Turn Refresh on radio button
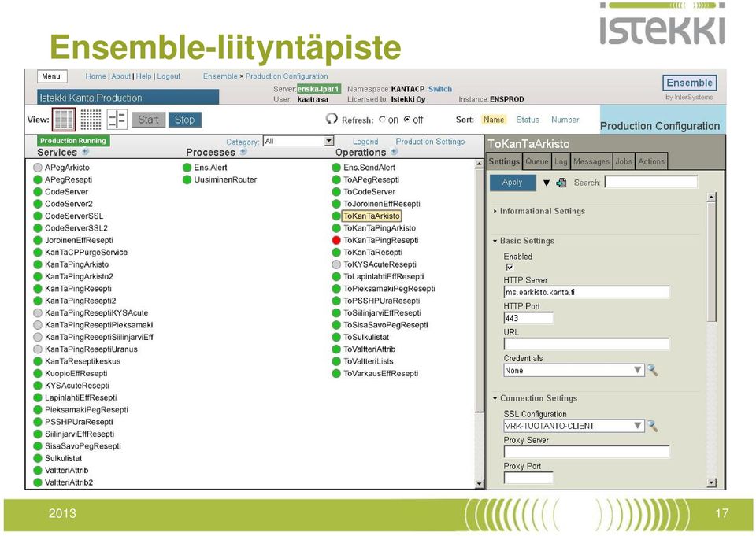Image resolution: width=756 pixels, height=536 pixels. (383, 120)
